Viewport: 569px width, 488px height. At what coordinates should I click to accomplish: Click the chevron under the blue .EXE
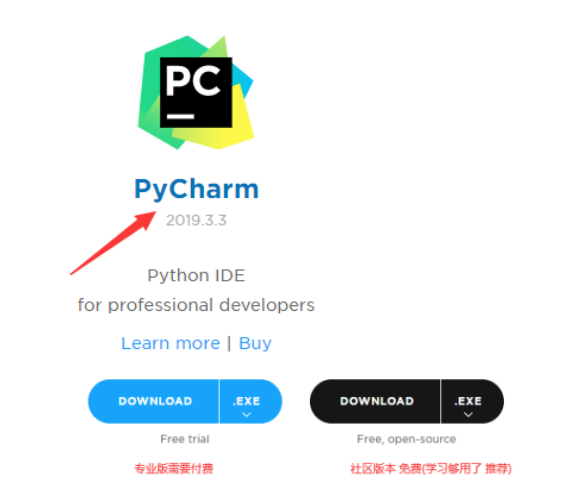pos(246,415)
